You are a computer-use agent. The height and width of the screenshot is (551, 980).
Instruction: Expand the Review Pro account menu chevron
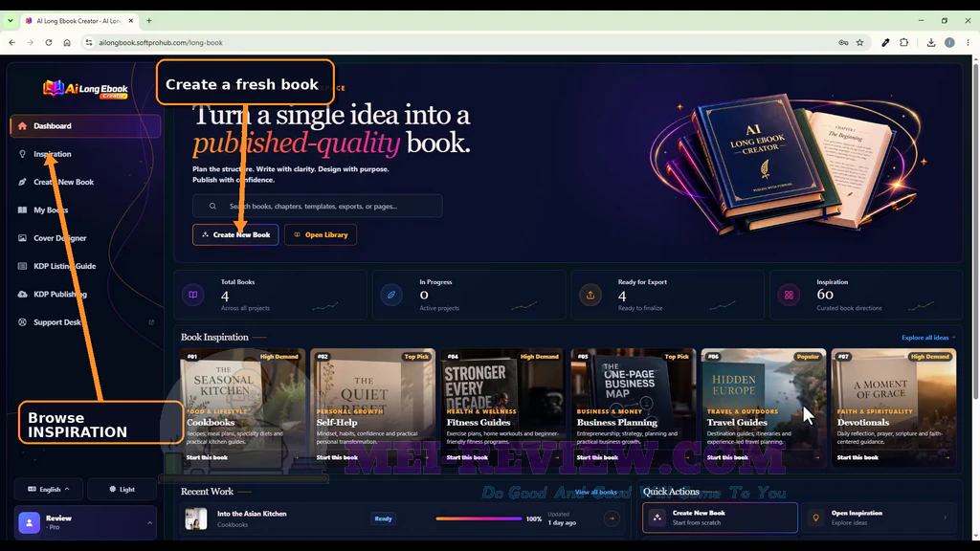pos(149,522)
